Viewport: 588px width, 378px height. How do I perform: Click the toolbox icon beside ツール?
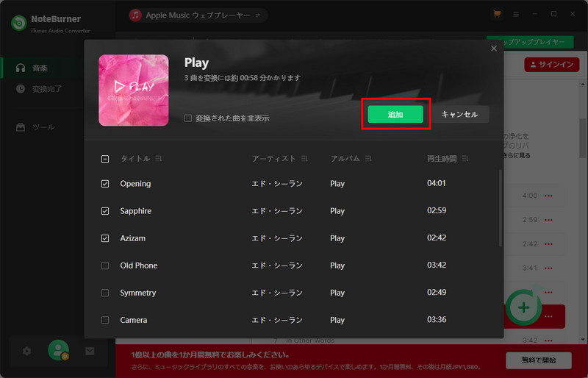pyautogui.click(x=21, y=127)
